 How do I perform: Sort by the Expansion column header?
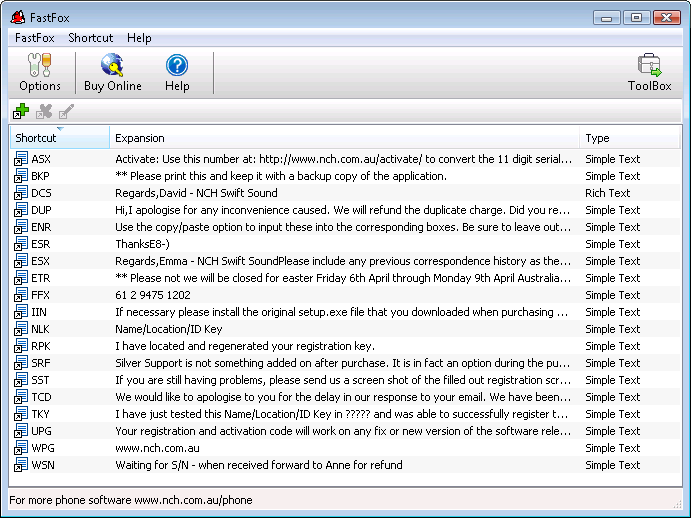(x=345, y=138)
